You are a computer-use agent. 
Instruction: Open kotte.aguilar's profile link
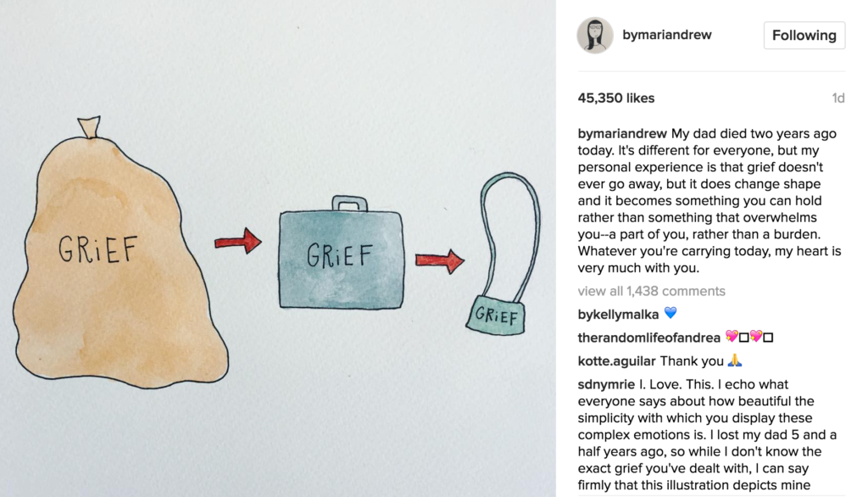tap(617, 361)
